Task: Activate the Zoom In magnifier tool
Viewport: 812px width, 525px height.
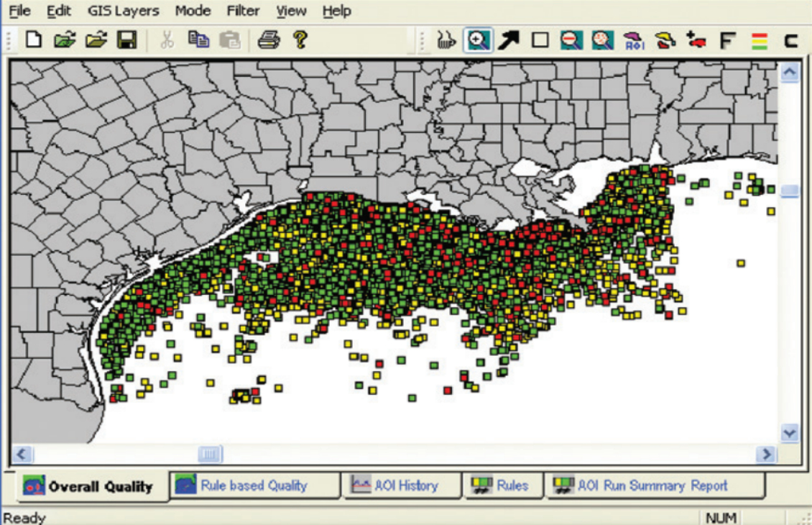Action: 477,40
